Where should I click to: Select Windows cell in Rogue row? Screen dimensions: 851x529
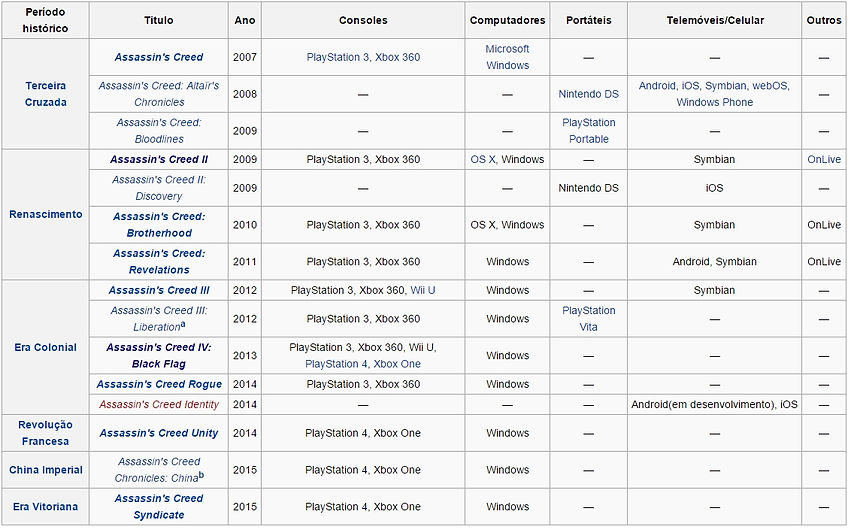point(507,384)
